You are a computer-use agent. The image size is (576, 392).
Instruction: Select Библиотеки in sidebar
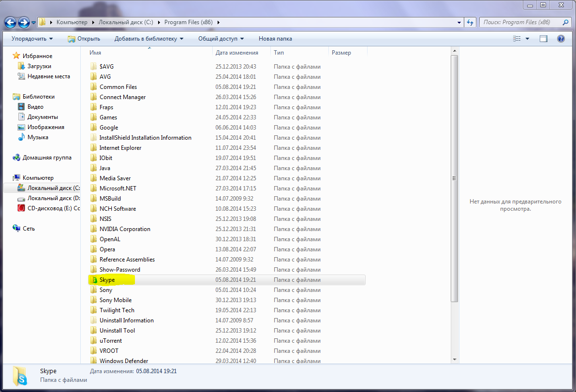point(39,97)
